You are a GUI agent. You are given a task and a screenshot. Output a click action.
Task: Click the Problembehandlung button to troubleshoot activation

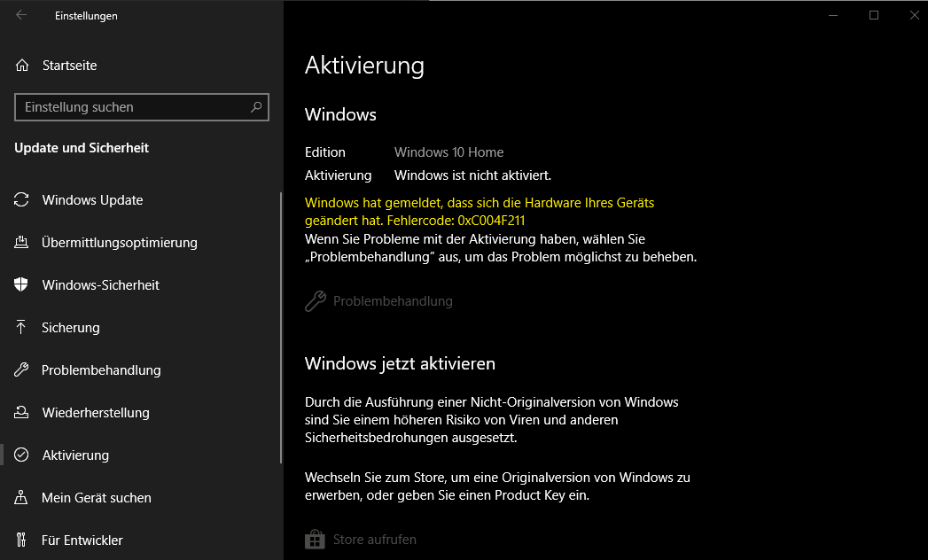coord(378,300)
